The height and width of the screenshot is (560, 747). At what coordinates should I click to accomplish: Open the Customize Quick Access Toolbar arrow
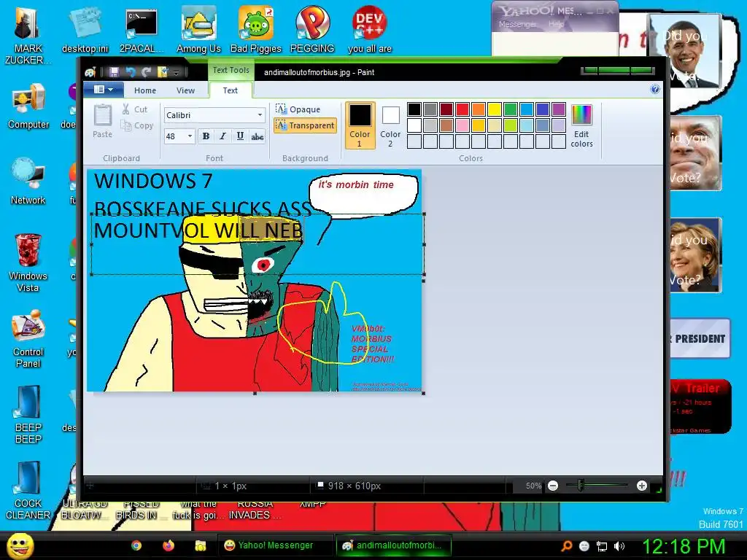(x=176, y=72)
